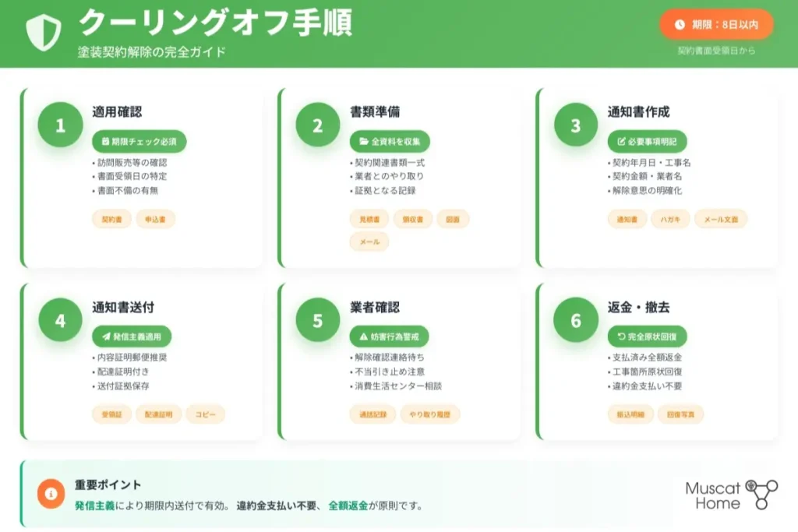Click the 妨害行為警戒 warning badge
This screenshot has width=798, height=532.
[390, 336]
